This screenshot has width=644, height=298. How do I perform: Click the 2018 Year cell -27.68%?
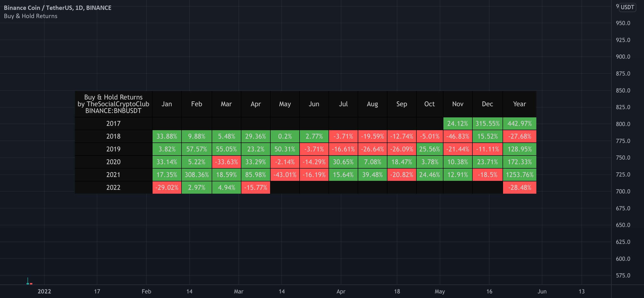point(519,136)
